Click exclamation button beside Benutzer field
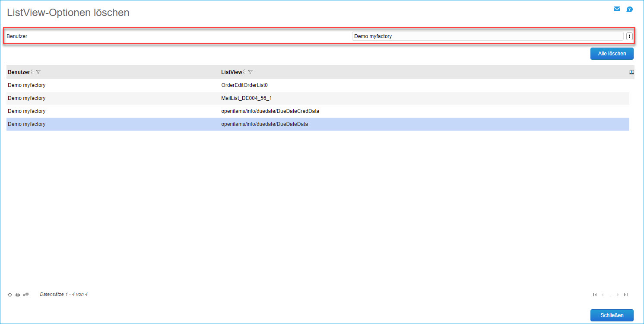644x324 pixels. coord(629,36)
